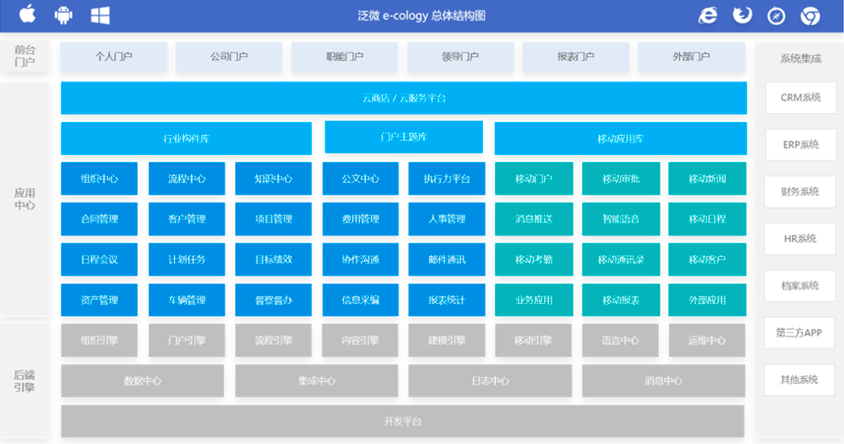Click the 第三方APP integration box
This screenshot has height=444, width=844.
coord(799,333)
